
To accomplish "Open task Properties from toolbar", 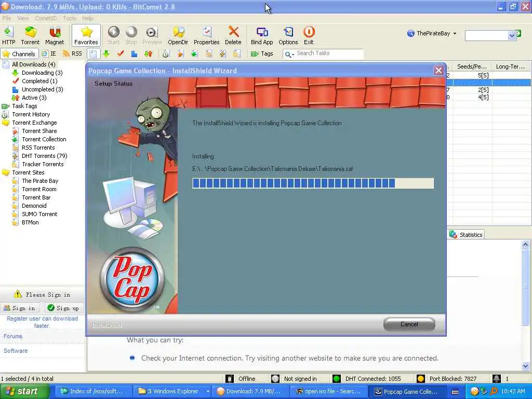I will 207,35.
